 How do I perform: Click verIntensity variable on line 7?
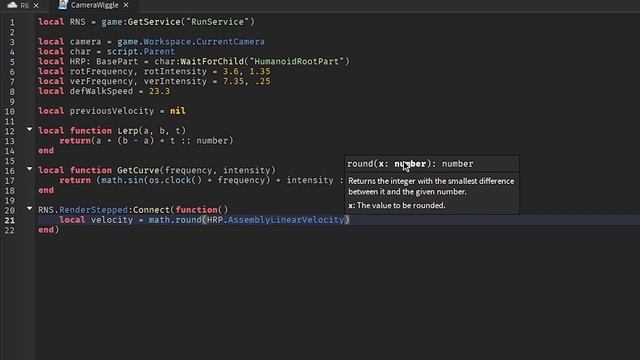pyautogui.click(x=175, y=81)
